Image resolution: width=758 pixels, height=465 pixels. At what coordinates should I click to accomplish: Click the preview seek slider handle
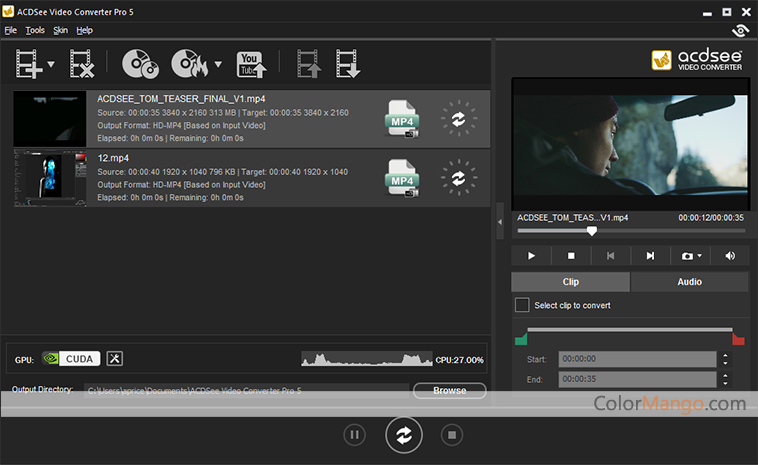[x=592, y=231]
